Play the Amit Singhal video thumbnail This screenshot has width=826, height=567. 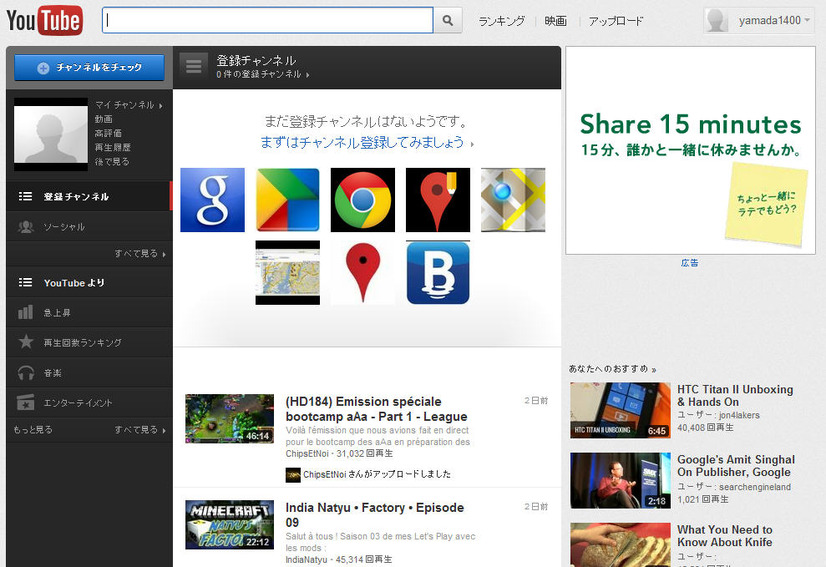pyautogui.click(x=620, y=480)
